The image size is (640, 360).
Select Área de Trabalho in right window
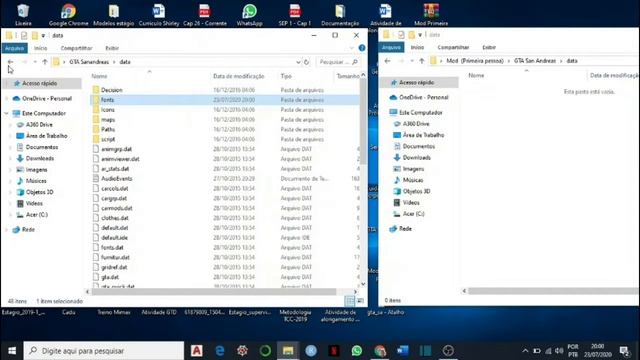(423, 135)
